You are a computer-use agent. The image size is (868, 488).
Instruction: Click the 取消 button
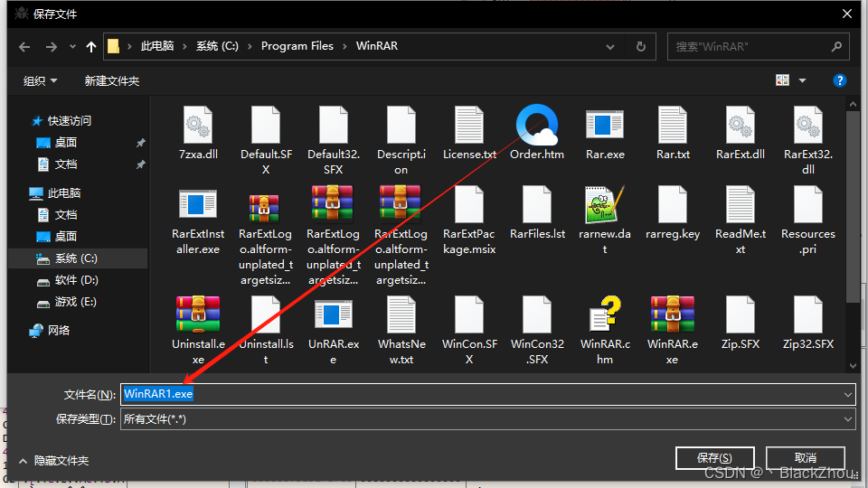[x=806, y=458]
